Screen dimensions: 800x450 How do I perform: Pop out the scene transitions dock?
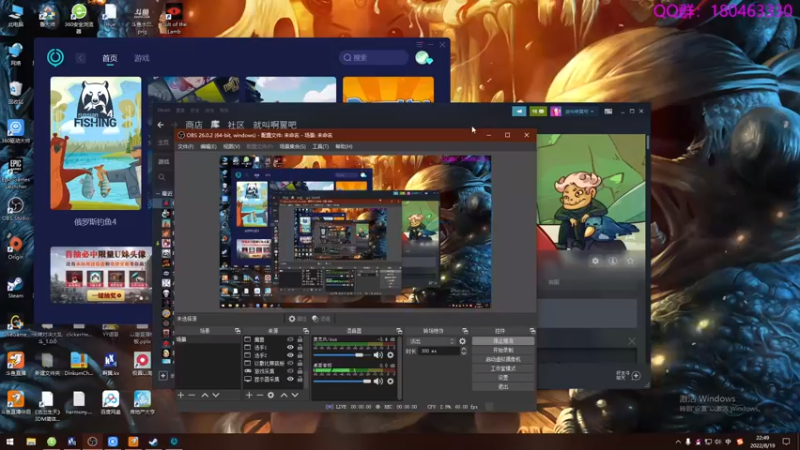tap(465, 331)
